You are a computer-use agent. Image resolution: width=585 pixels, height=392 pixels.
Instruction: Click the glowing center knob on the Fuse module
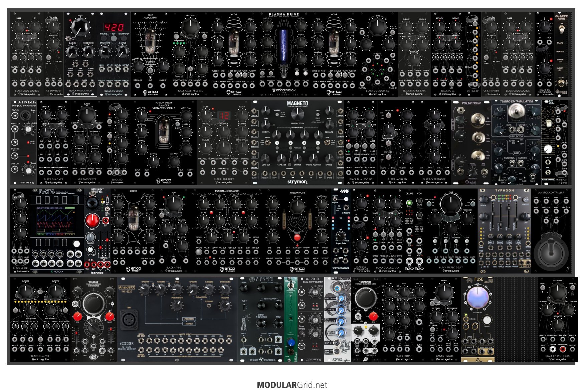pos(478,298)
